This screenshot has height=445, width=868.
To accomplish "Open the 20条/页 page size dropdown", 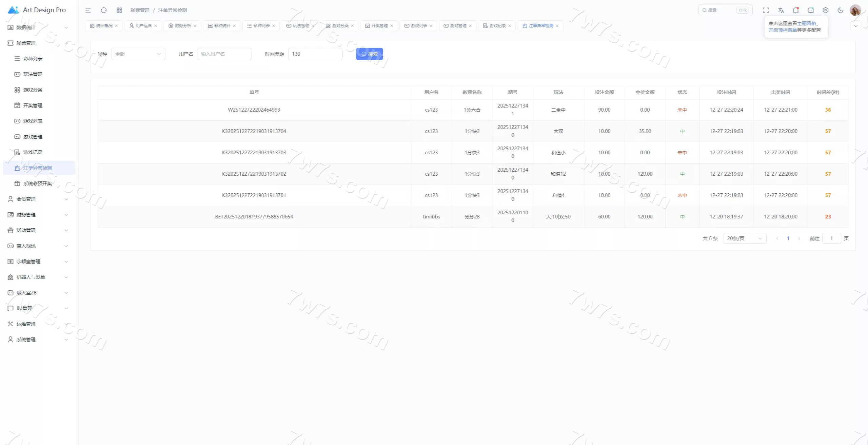I will (744, 238).
